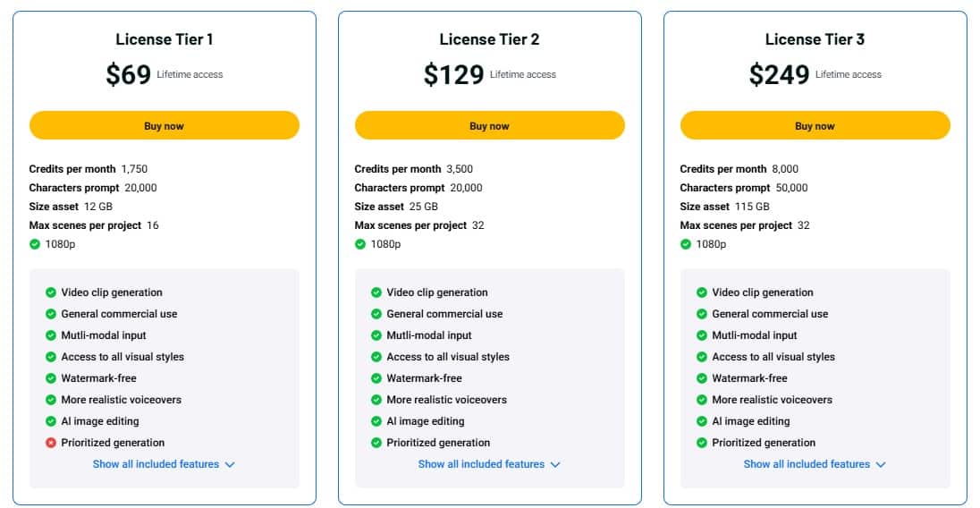This screenshot has height=508, width=980.
Task: Expand Tier 3 chevron for all included features
Action: [x=881, y=465]
